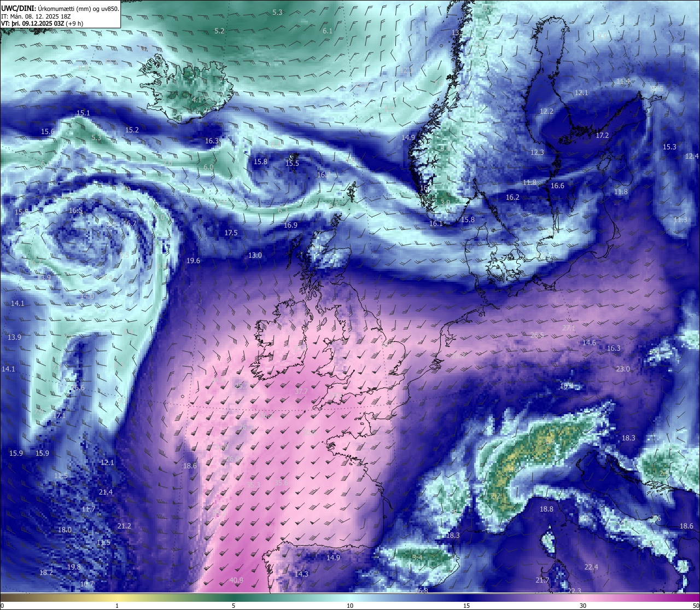The height and width of the screenshot is (610, 700).
Task: Click the map value '21.2'
Action: tap(124, 526)
